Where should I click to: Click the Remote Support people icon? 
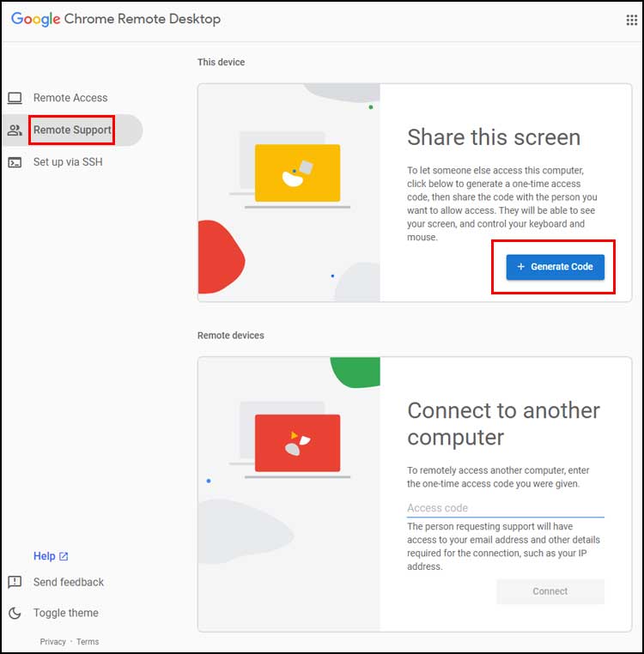15,130
